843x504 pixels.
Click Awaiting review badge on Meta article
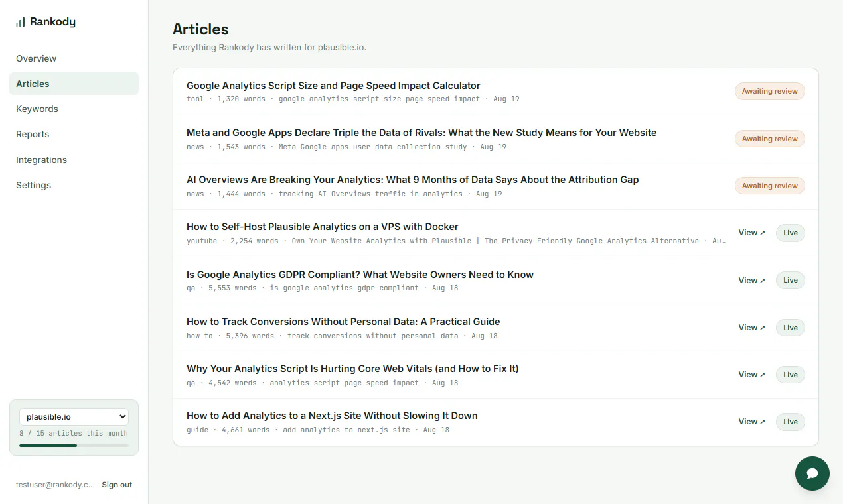[770, 139]
